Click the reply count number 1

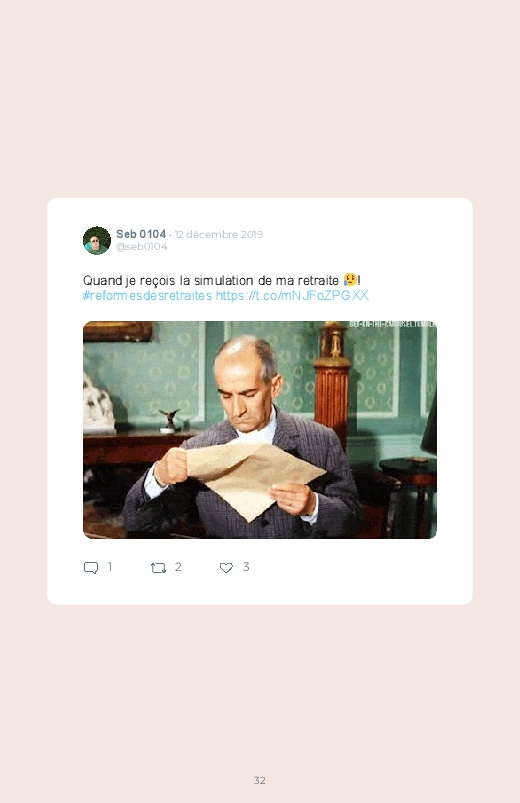(110, 567)
